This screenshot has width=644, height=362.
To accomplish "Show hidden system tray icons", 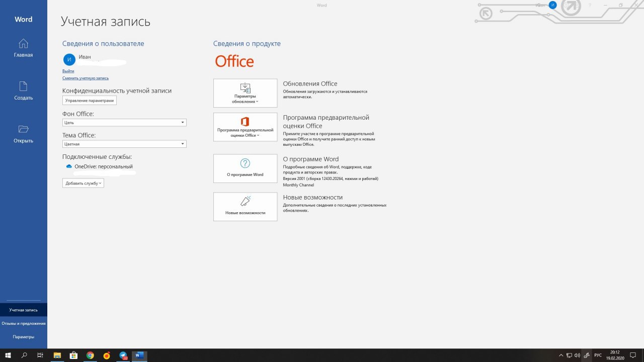I will (x=561, y=355).
